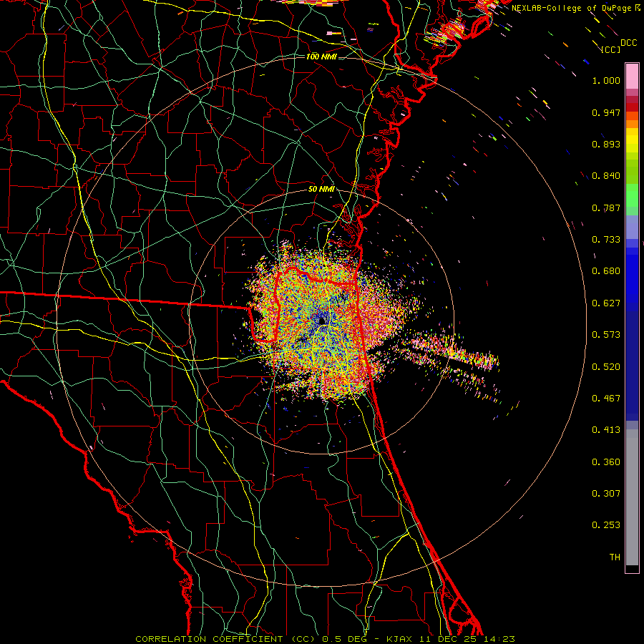Click the [CC] units label
644x644 pixels.
pyautogui.click(x=611, y=49)
